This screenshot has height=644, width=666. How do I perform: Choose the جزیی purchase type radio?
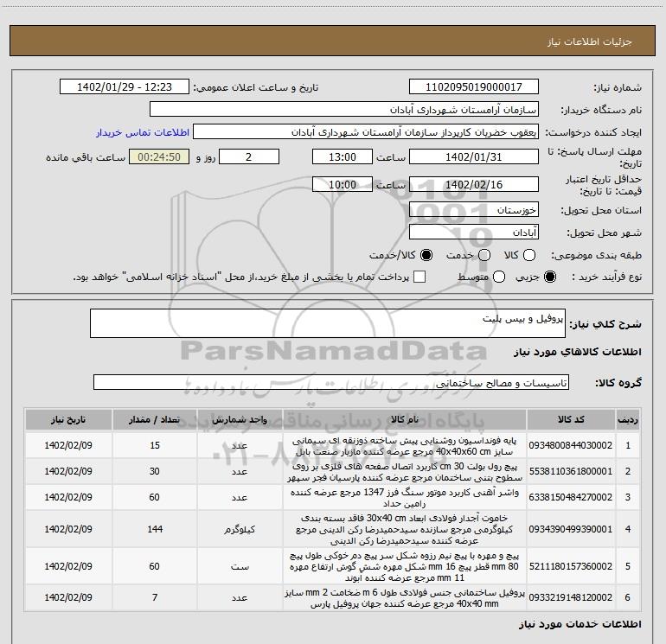(x=550, y=277)
